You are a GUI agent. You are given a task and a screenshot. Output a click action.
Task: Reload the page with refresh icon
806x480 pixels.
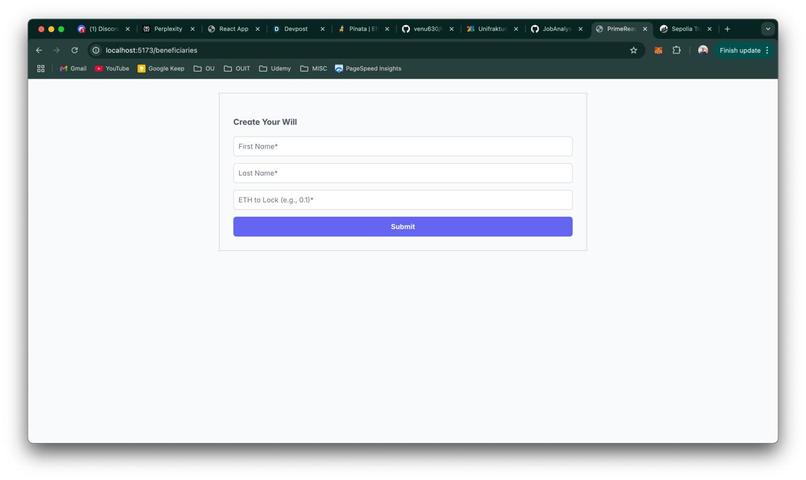75,50
